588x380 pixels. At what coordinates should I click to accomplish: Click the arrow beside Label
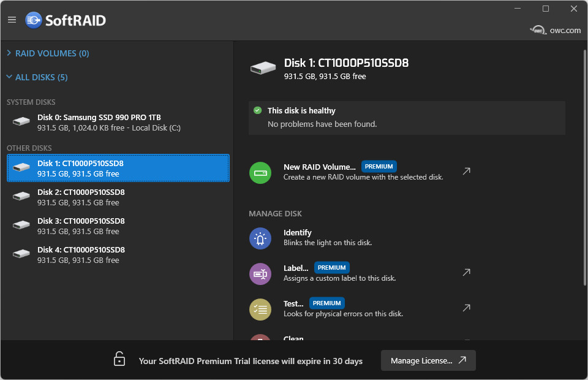(467, 272)
